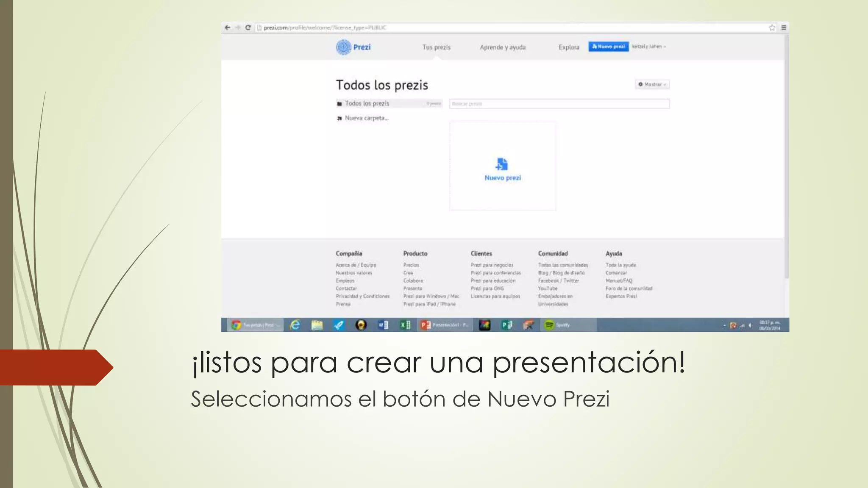Image resolution: width=868 pixels, height=488 pixels.
Task: Open the Aprende y ayuda tab
Action: 503,47
